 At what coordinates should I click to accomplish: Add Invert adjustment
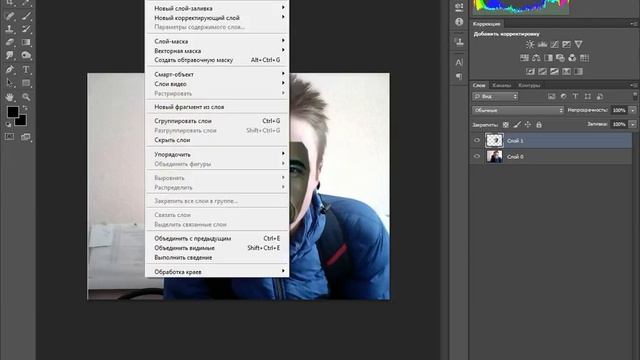pyautogui.click(x=530, y=71)
